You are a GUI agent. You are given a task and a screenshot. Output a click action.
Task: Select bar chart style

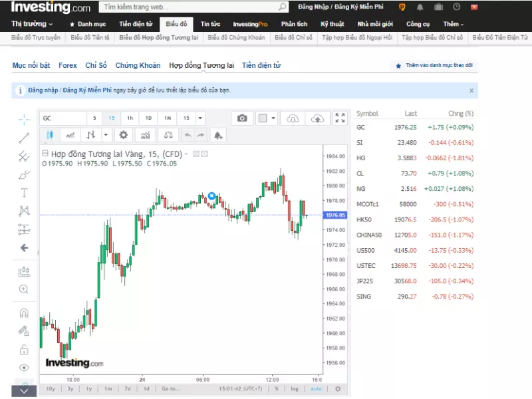(90, 135)
